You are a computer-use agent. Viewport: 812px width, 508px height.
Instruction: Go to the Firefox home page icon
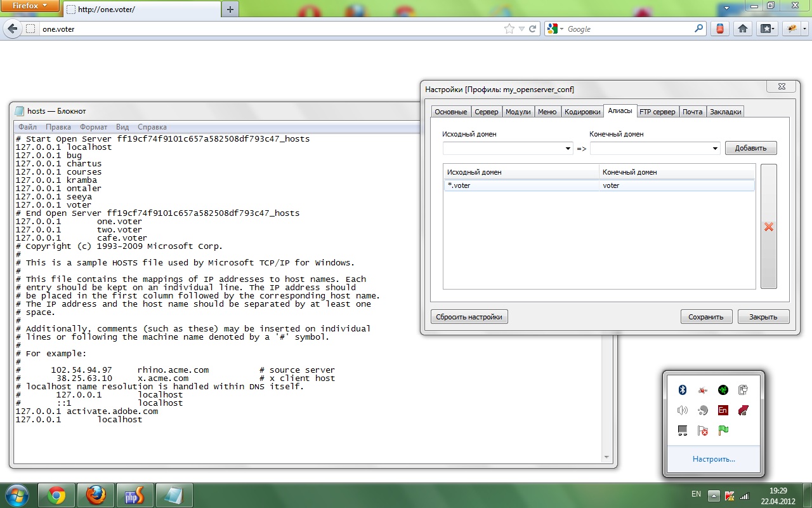pos(742,29)
